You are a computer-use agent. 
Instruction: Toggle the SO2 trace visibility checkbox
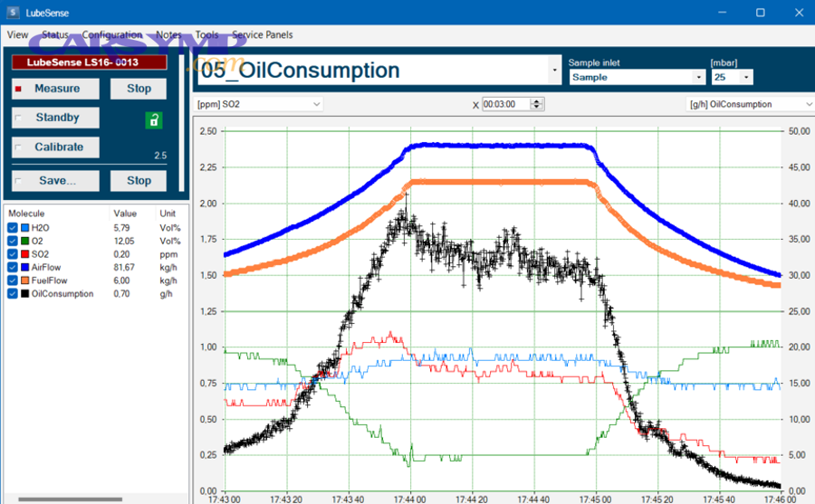(x=12, y=255)
